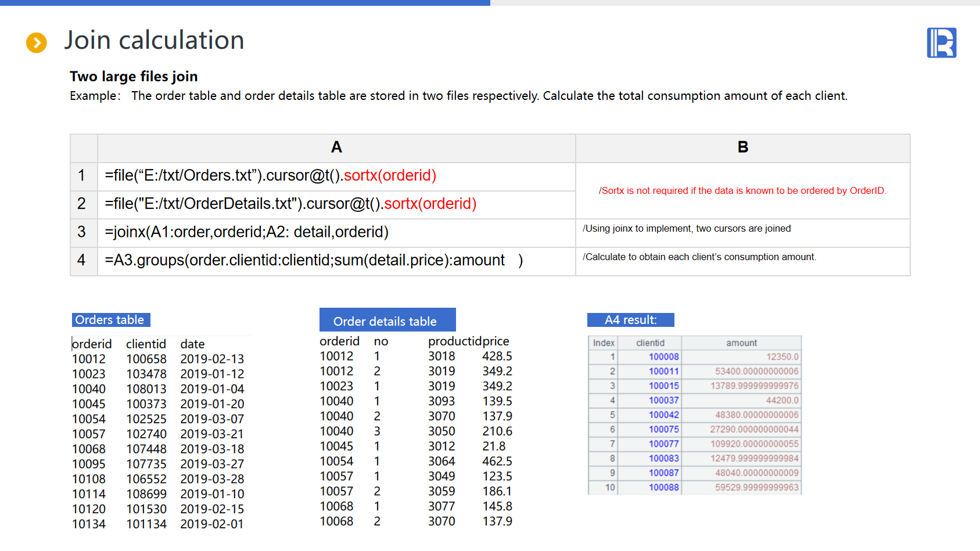The image size is (980, 551).
Task: Click the amount column header in result
Action: (x=741, y=343)
